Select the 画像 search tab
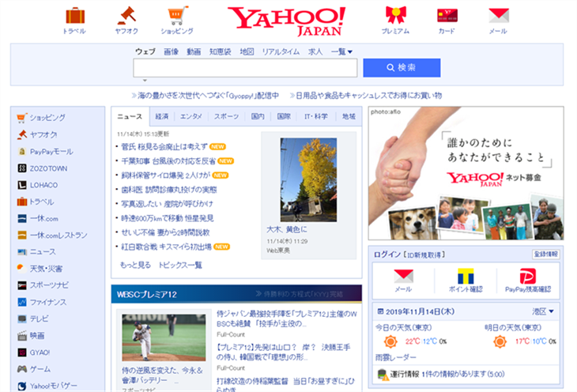The width and height of the screenshot is (577, 392). pyautogui.click(x=171, y=51)
